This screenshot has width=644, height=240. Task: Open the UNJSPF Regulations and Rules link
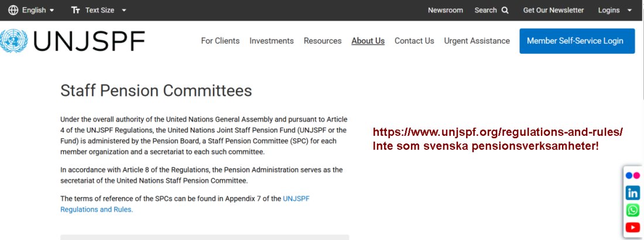(185, 204)
